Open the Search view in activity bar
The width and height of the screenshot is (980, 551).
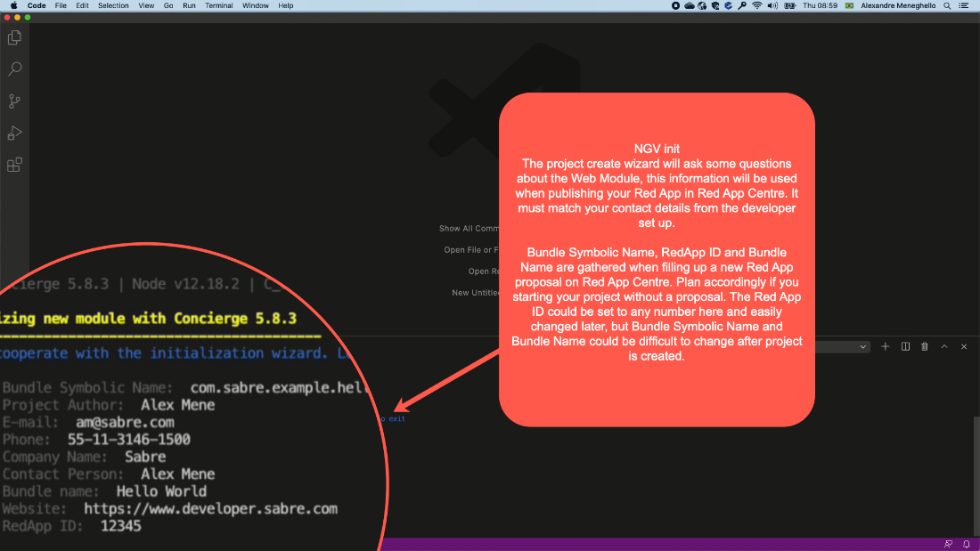14,69
